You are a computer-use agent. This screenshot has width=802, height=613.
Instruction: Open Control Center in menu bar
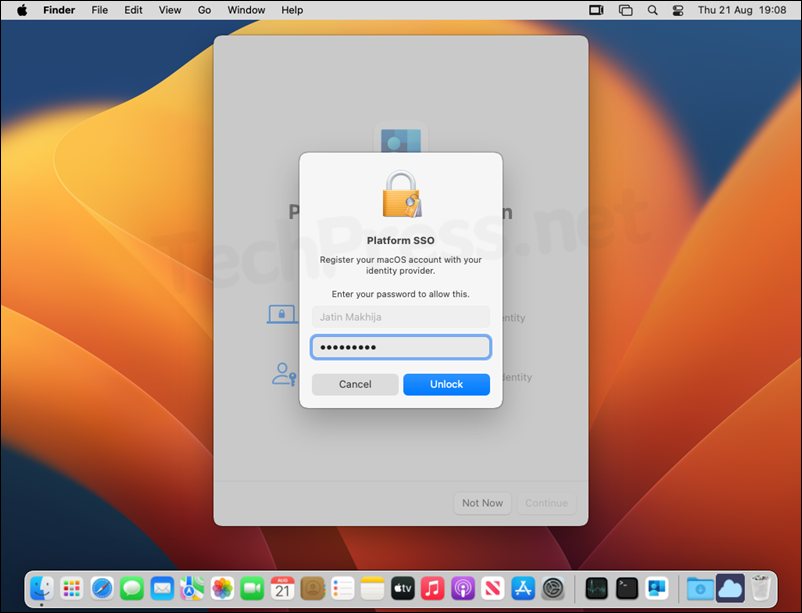(678, 10)
